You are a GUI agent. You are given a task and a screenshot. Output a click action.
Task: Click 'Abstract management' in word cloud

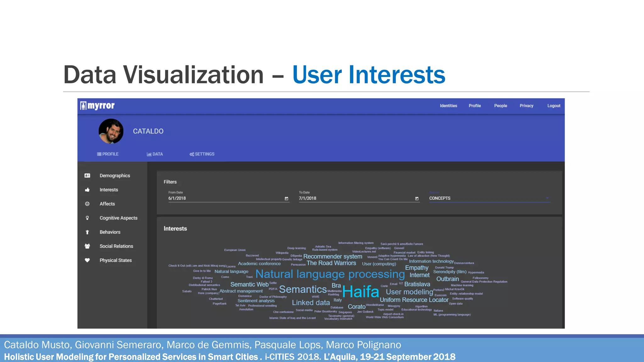coord(241,291)
